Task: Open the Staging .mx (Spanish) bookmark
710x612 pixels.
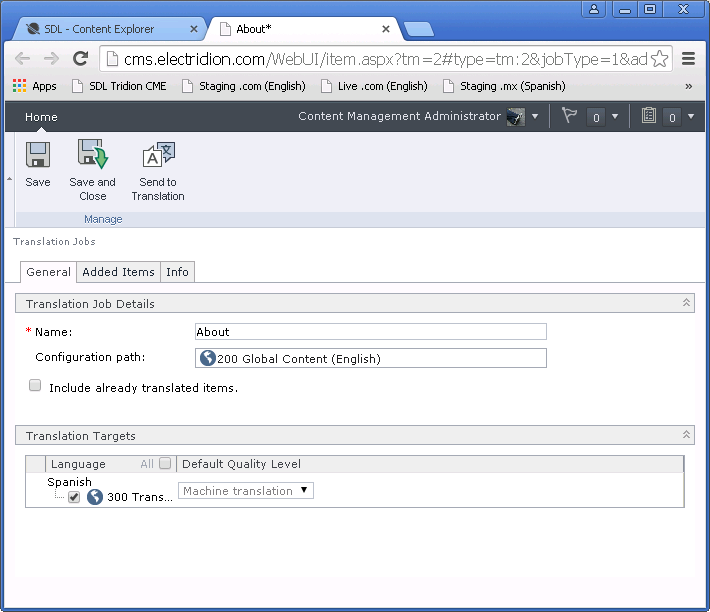Action: pyautogui.click(x=504, y=86)
